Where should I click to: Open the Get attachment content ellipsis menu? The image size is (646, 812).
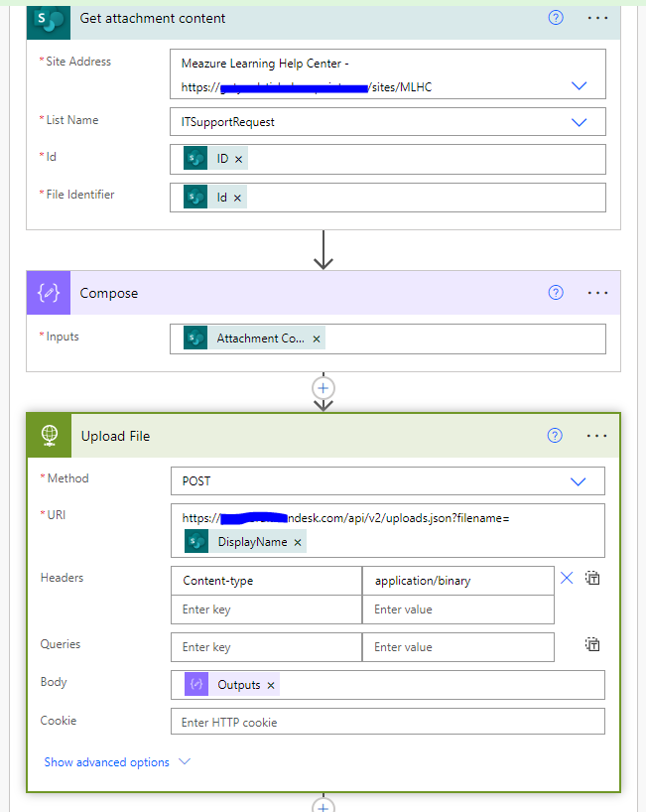(597, 18)
